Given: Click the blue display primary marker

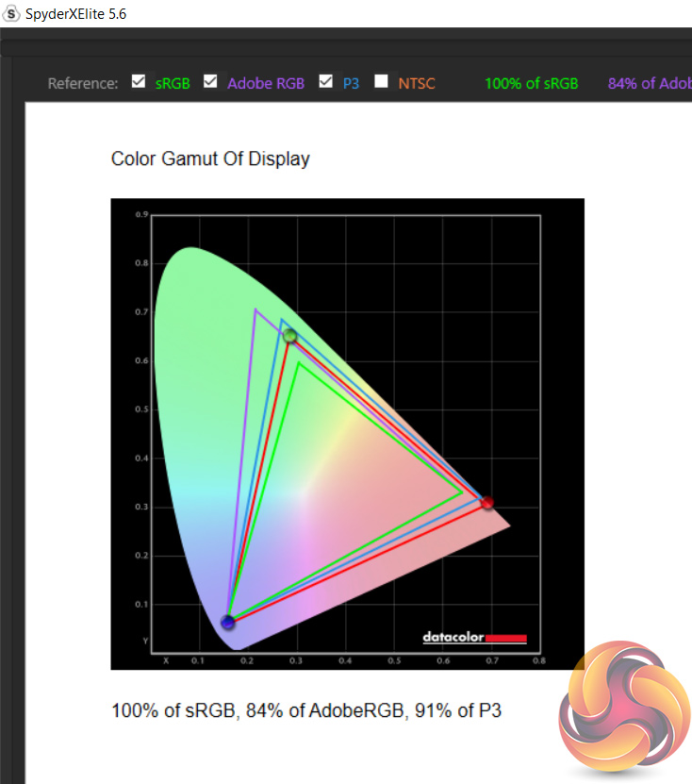Looking at the screenshot, I should pyautogui.click(x=228, y=623).
